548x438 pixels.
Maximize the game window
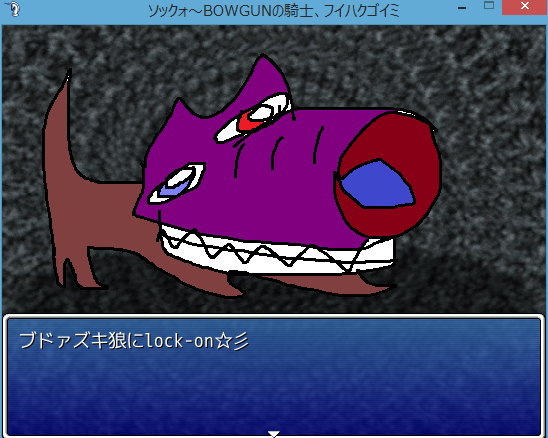coord(489,6)
